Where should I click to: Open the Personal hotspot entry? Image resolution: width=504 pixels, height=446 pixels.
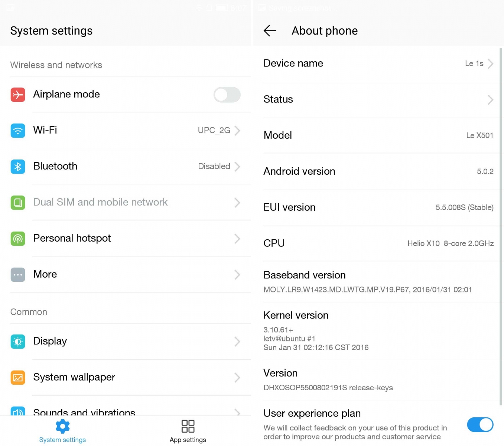130,239
